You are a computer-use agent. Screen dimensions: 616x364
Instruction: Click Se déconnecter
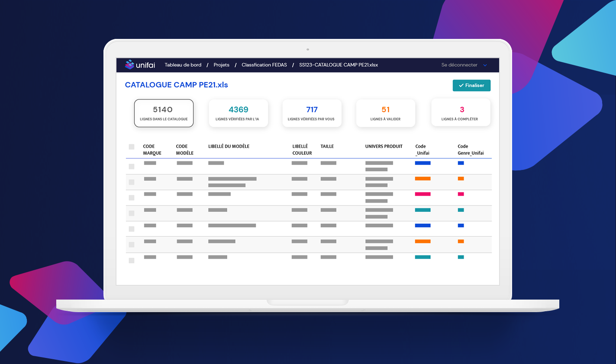(459, 65)
